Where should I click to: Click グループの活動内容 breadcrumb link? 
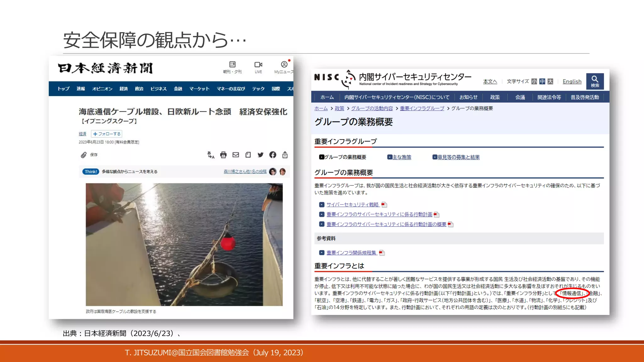372,108
